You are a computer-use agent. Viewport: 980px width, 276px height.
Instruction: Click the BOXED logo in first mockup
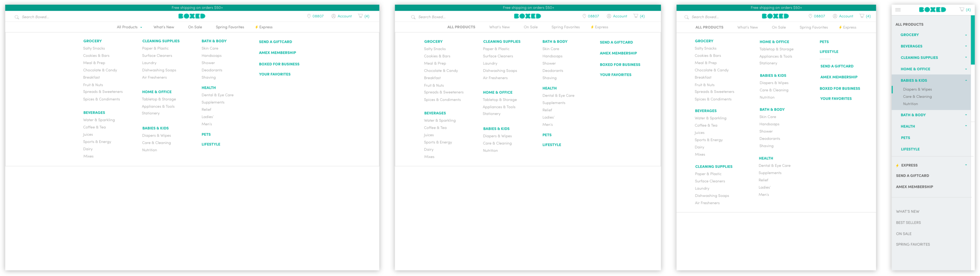click(x=192, y=16)
